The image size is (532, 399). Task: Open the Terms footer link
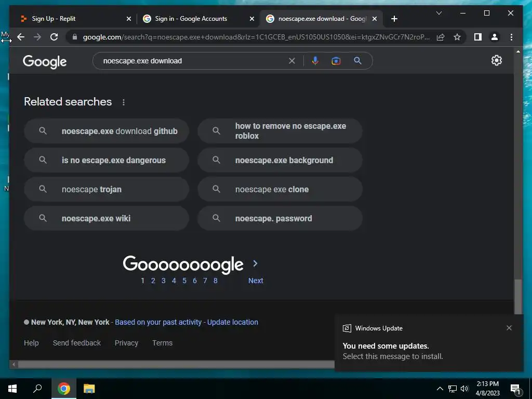[x=162, y=343]
